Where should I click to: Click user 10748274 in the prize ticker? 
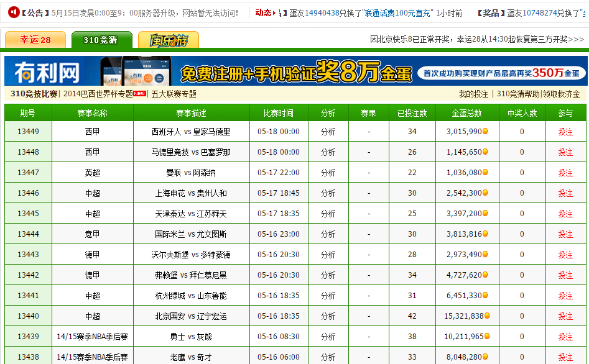pos(539,13)
